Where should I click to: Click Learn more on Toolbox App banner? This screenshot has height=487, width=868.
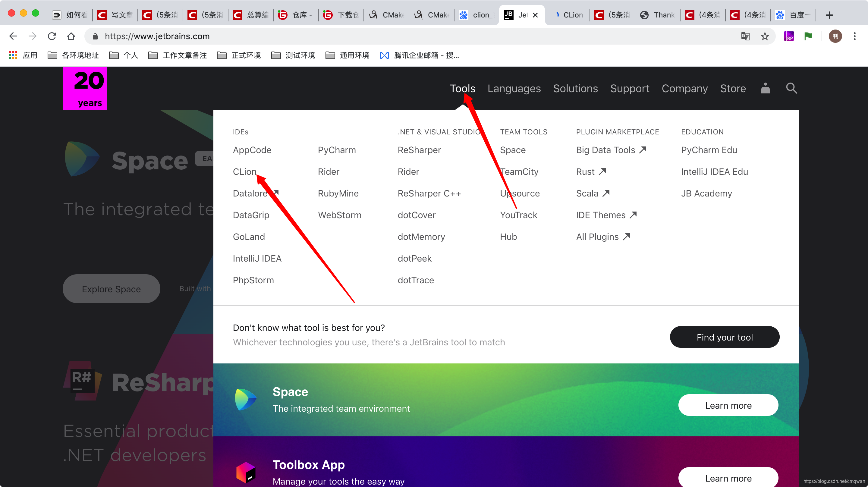728,477
